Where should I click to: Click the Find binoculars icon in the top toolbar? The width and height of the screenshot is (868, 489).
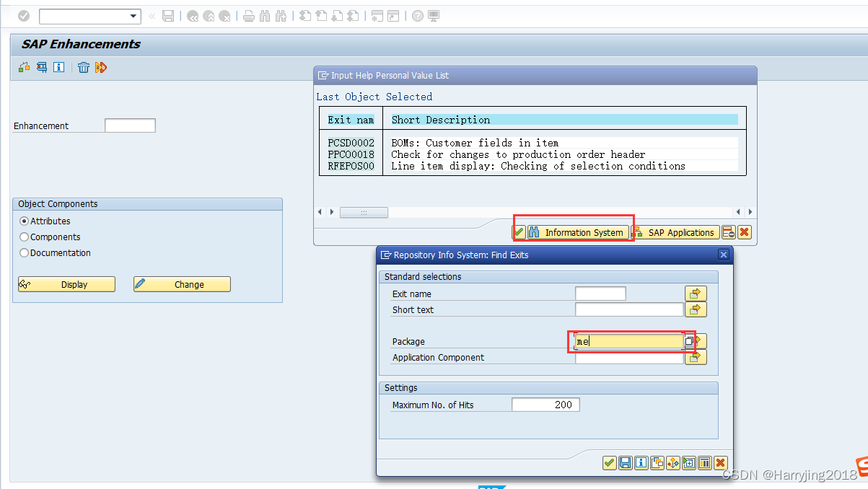(265, 16)
